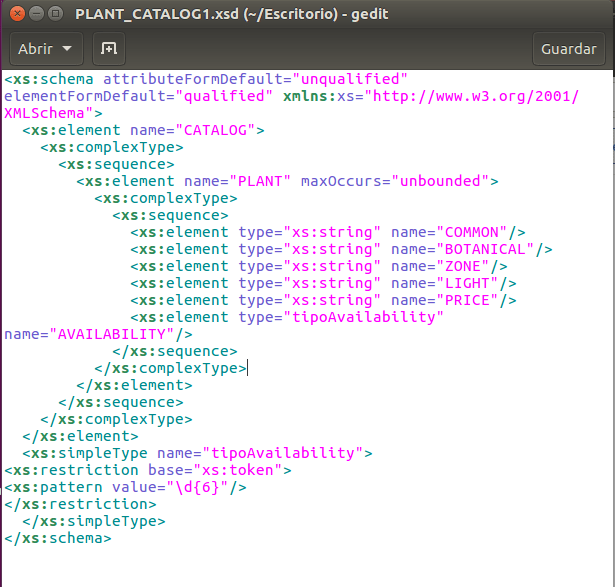Click the "LIGHT" element name value

[469, 283]
